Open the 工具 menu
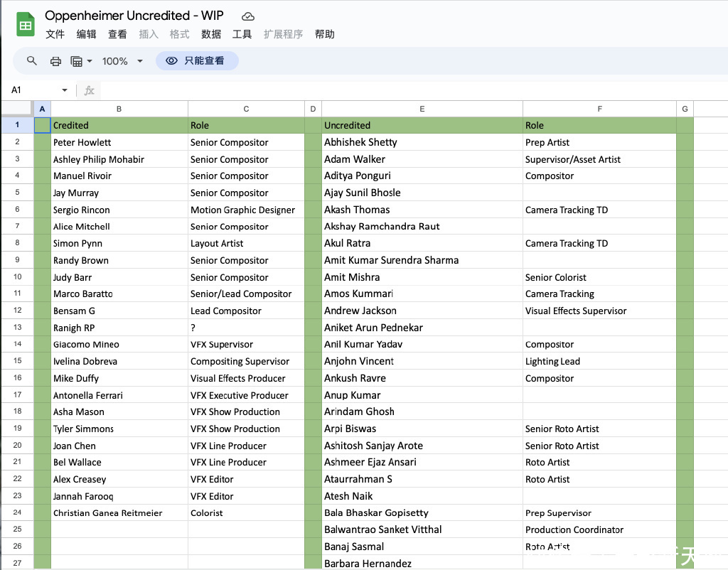Image resolution: width=728 pixels, height=570 pixels. click(x=242, y=34)
